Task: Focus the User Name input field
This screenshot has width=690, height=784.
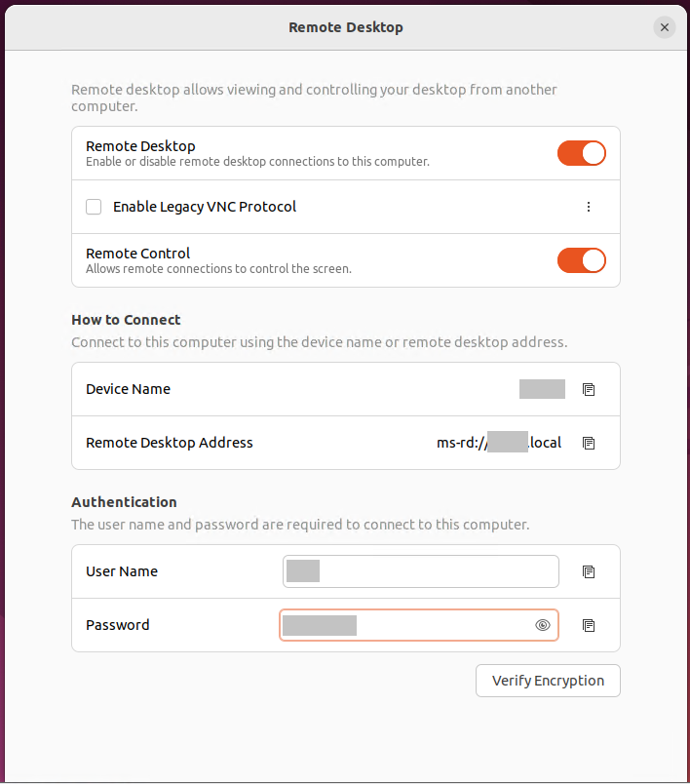Action: (421, 571)
